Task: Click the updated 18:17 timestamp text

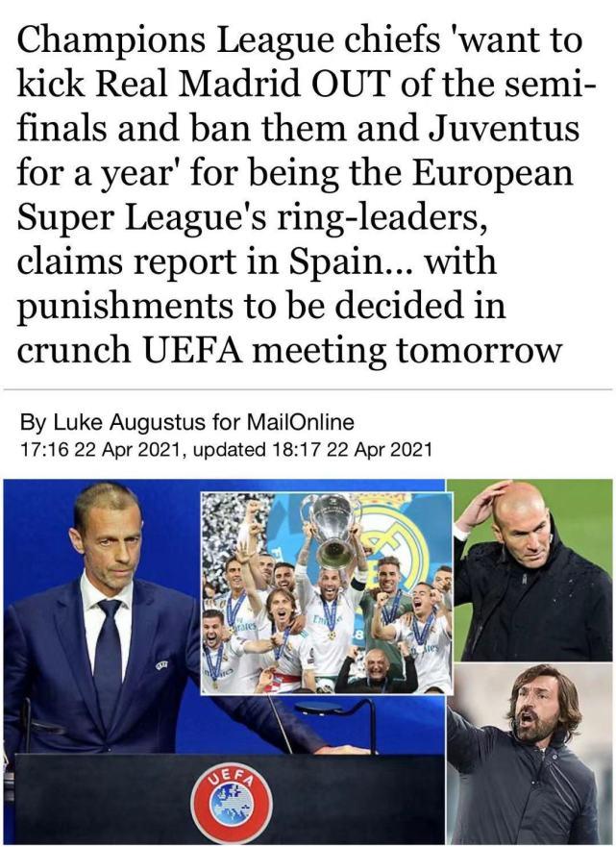Action: pyautogui.click(x=312, y=449)
